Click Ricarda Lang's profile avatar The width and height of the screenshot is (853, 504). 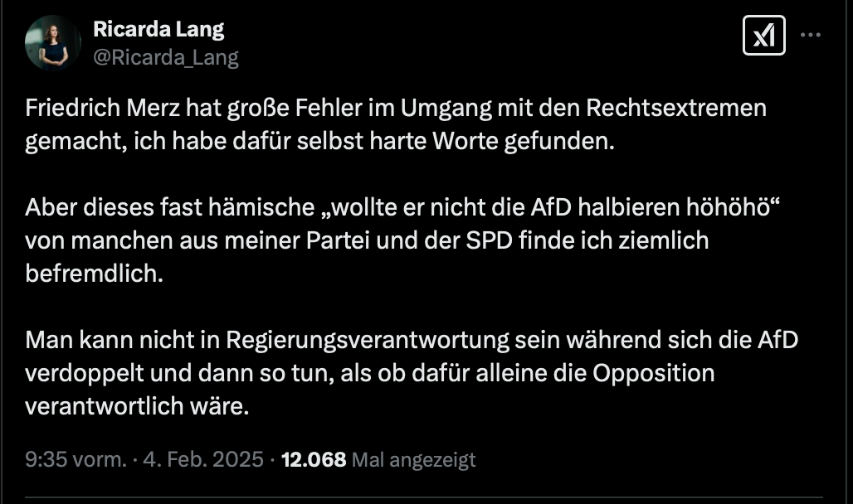(53, 42)
